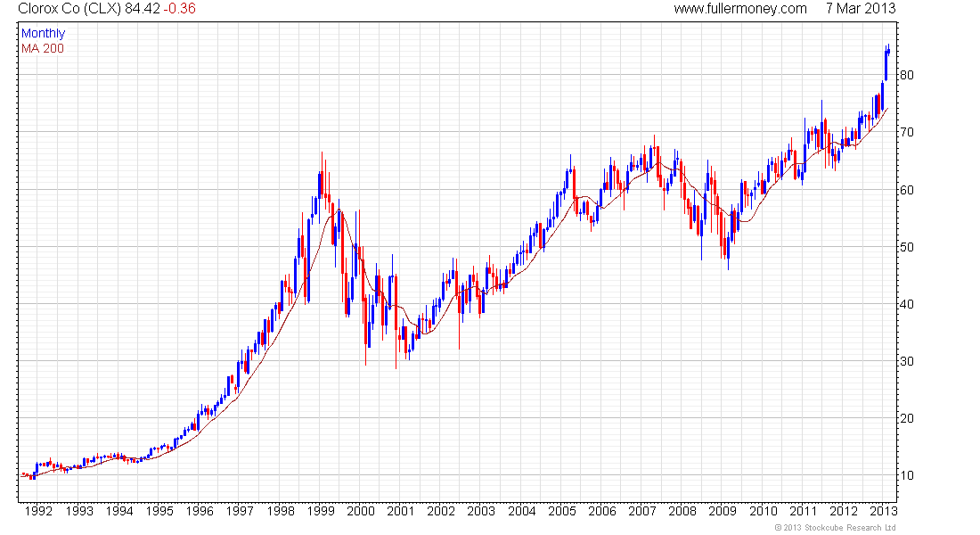Click the 2010 year label
Screen dimensions: 980x535
coord(764,511)
